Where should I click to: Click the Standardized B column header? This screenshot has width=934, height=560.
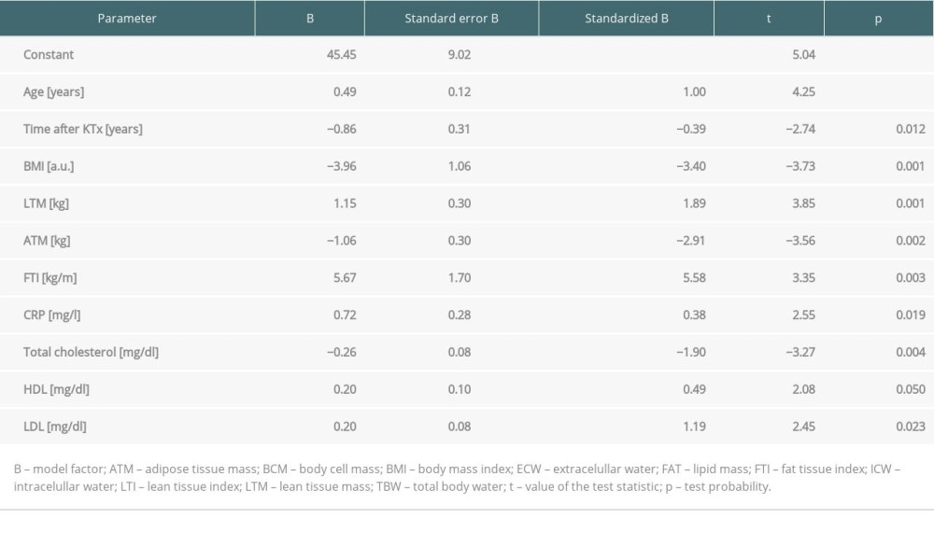[627, 19]
